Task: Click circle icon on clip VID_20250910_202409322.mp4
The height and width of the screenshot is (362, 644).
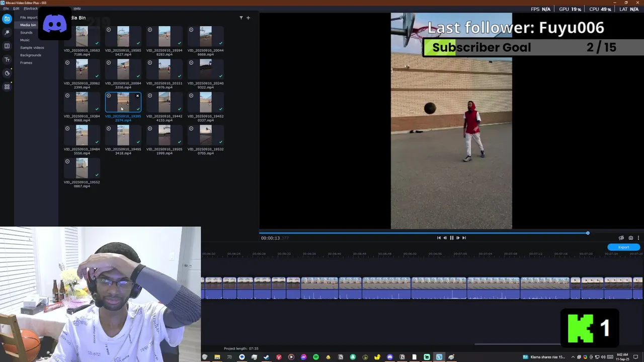Action: [191, 63]
